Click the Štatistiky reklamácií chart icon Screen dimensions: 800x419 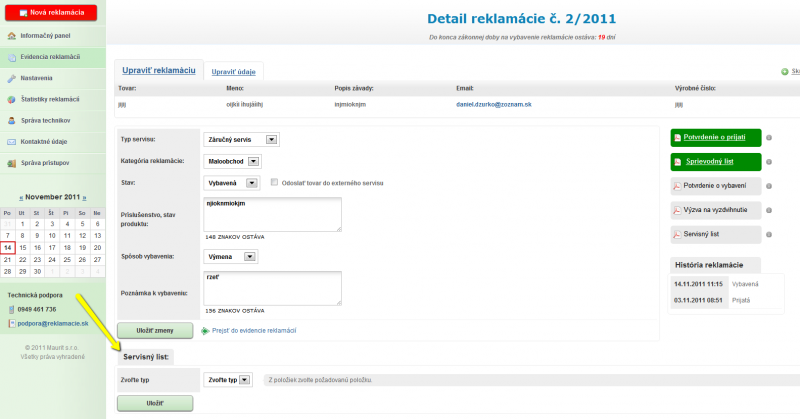[x=12, y=99]
